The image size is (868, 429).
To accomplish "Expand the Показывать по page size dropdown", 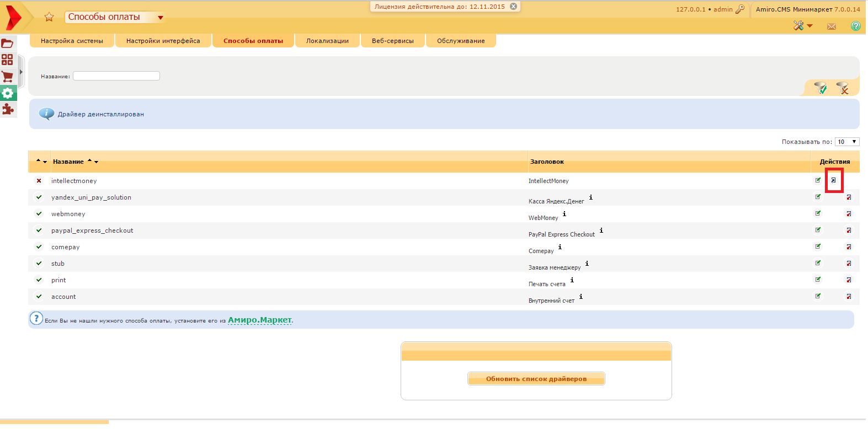I will tap(846, 142).
